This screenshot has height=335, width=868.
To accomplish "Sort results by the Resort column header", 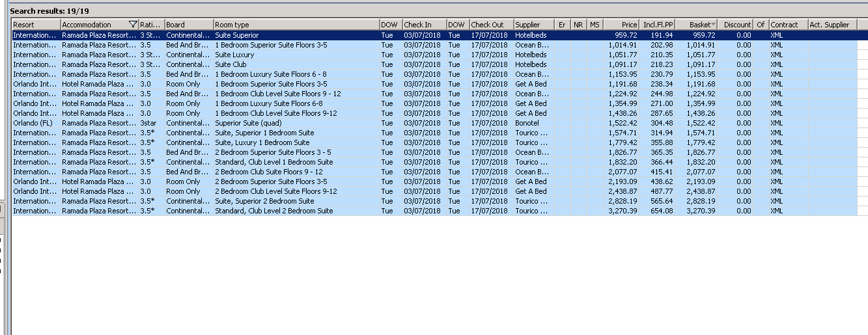I will click(x=36, y=25).
